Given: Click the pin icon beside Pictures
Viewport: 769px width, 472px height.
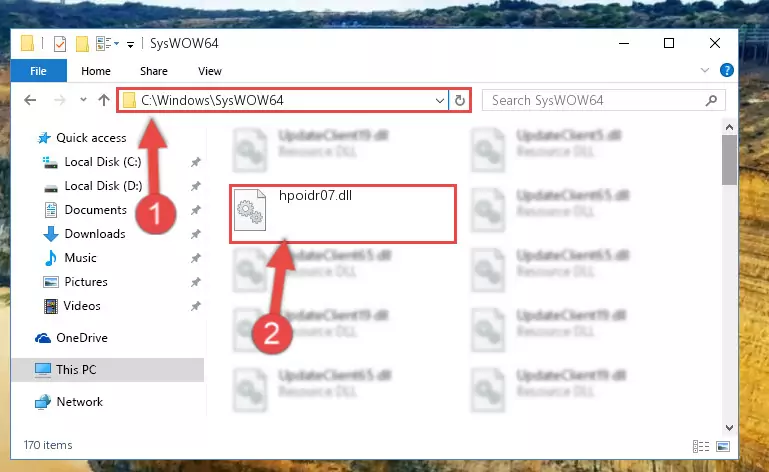Looking at the screenshot, I should pyautogui.click(x=196, y=282).
